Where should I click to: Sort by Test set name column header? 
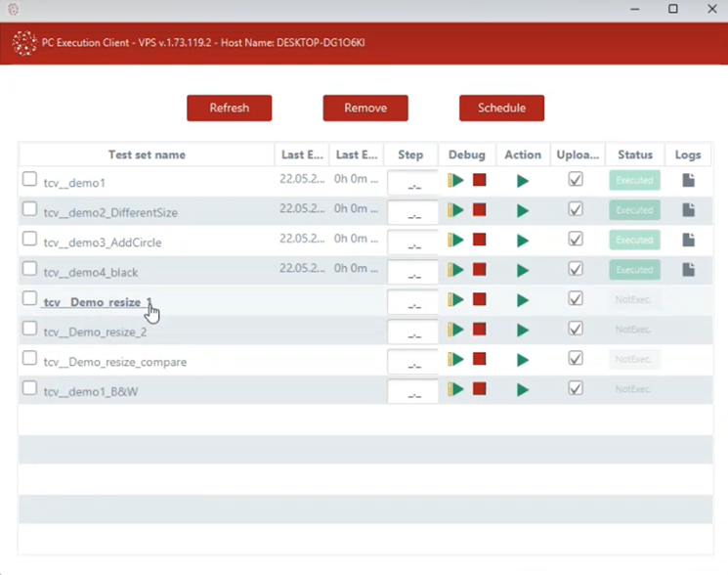coord(147,155)
